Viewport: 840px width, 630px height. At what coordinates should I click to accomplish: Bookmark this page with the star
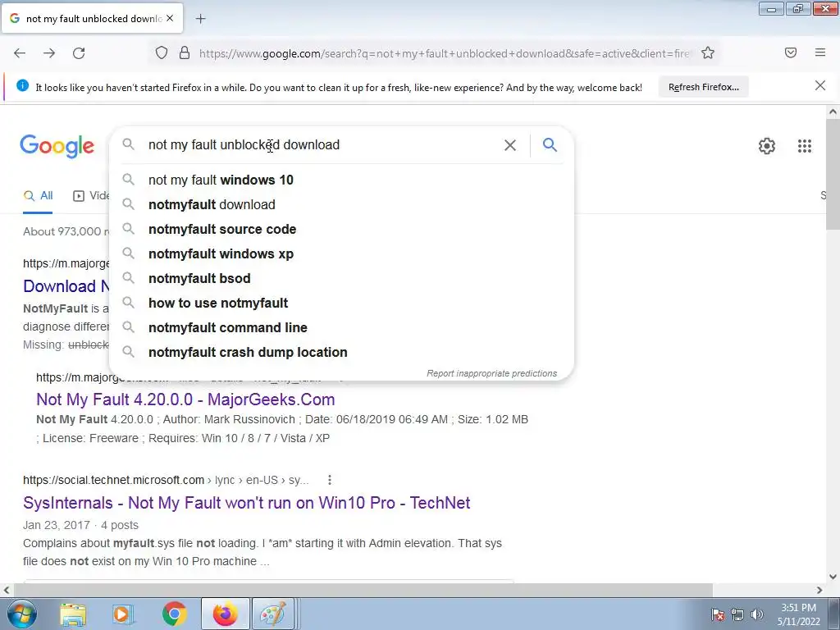pyautogui.click(x=708, y=53)
